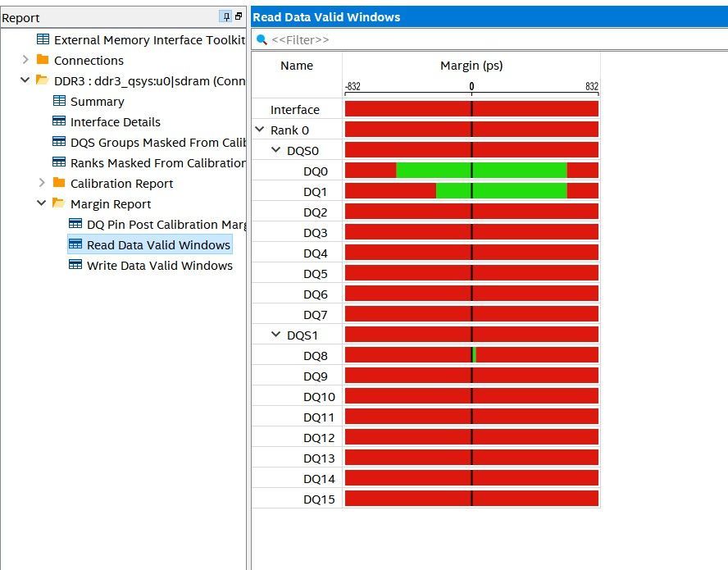Select the DQ10 row label
728x570 pixels.
[319, 397]
